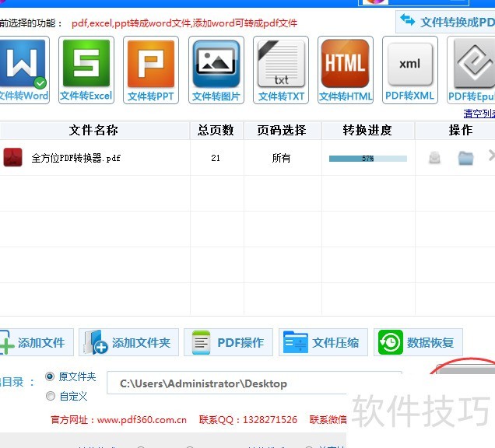Click the 转换进度 column header
Viewport: 495px width, 448px height.
pos(368,130)
